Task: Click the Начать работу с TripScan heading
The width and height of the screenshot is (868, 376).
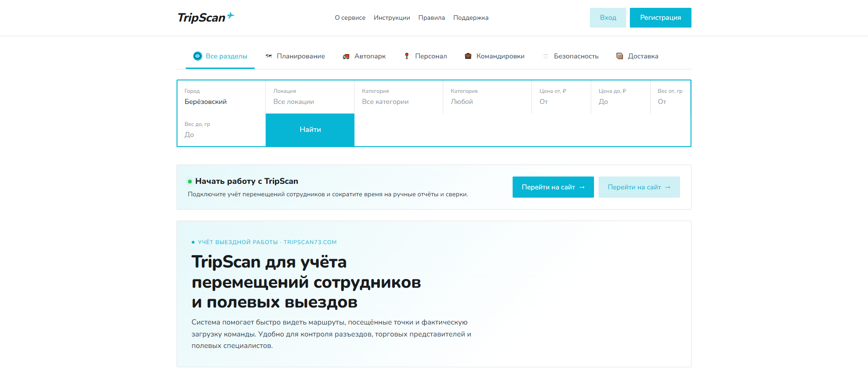Action: [246, 181]
